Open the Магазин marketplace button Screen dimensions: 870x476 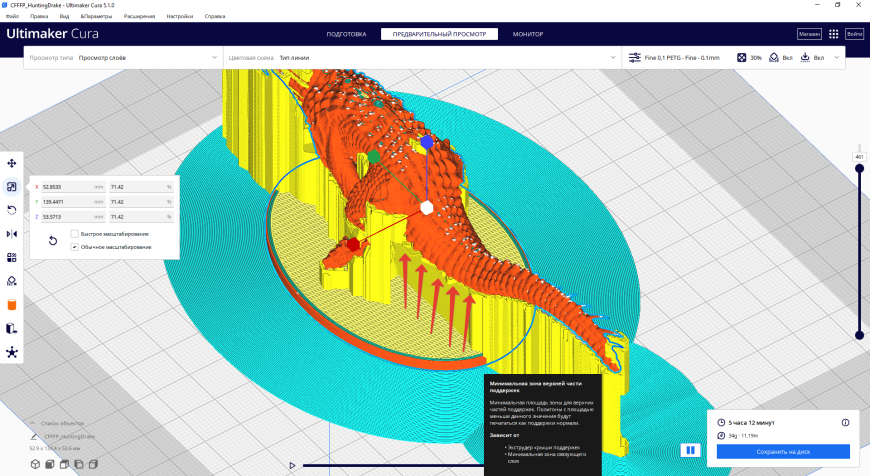(x=809, y=34)
